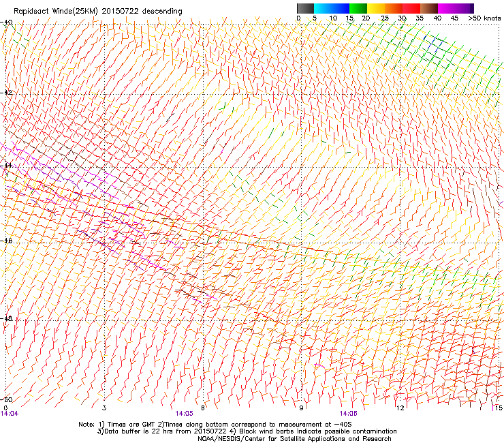This screenshot has height=443, width=504.
Task: Click the red 30-35 knots legend swatch
Action: pos(411,8)
